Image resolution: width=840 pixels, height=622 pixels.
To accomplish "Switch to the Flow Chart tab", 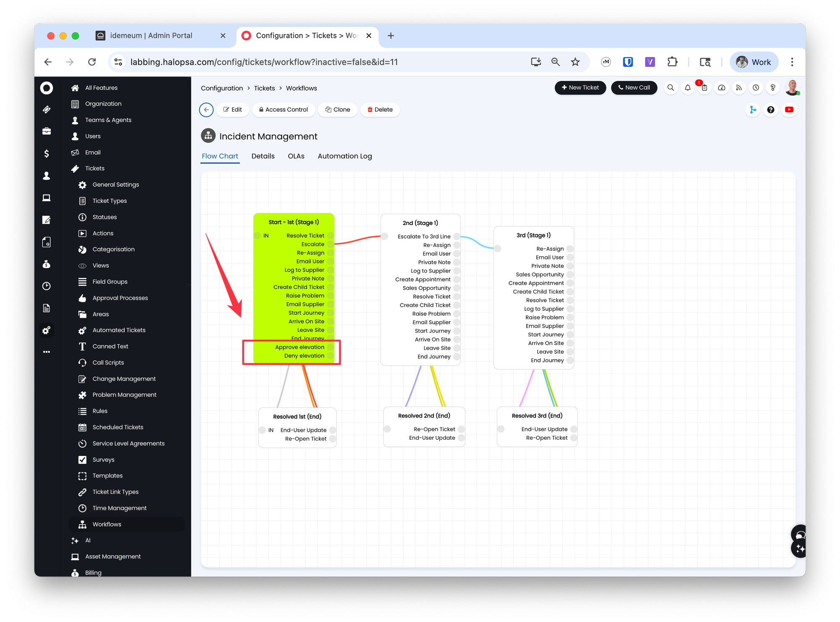I will click(220, 156).
